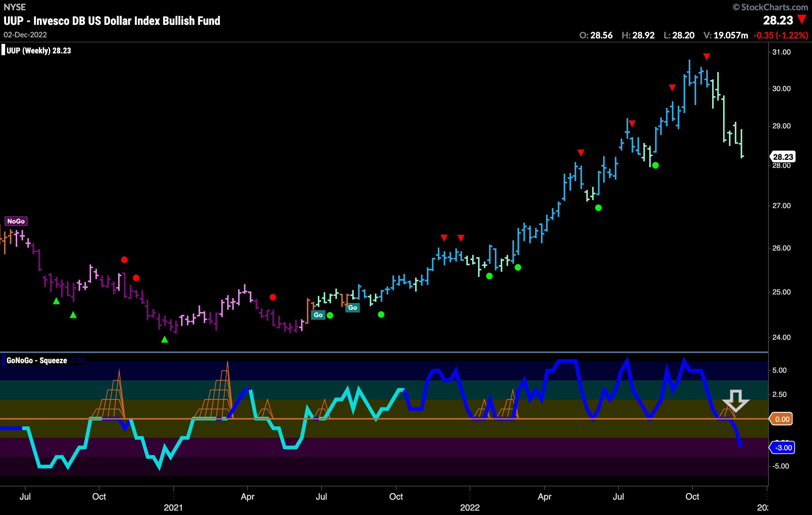Click the Oct label nearest the chart's right edge

(692, 496)
